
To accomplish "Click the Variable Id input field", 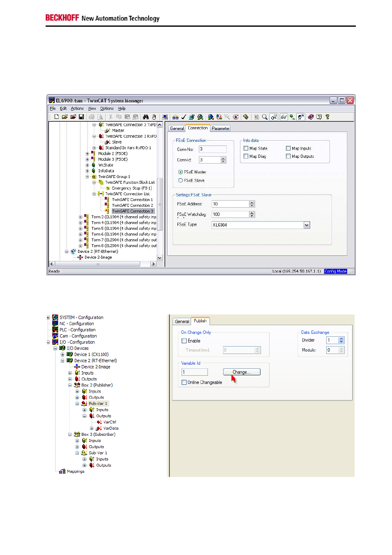I will tap(195, 372).
